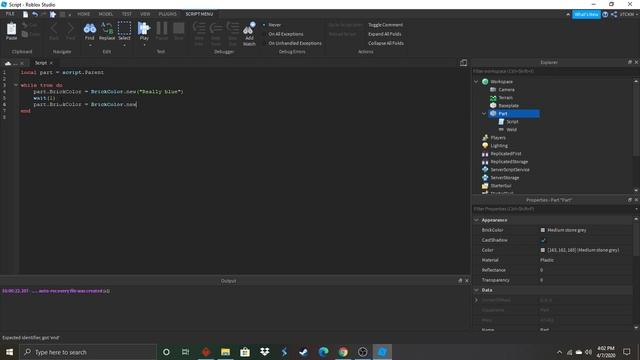The height and width of the screenshot is (360, 640).
Task: Click Toggle Comment action
Action: [385, 25]
